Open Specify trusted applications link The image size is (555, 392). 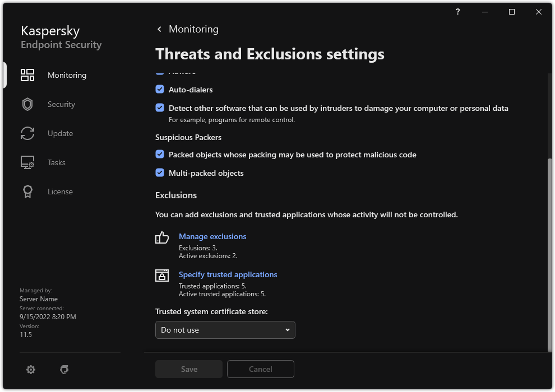pyautogui.click(x=228, y=274)
